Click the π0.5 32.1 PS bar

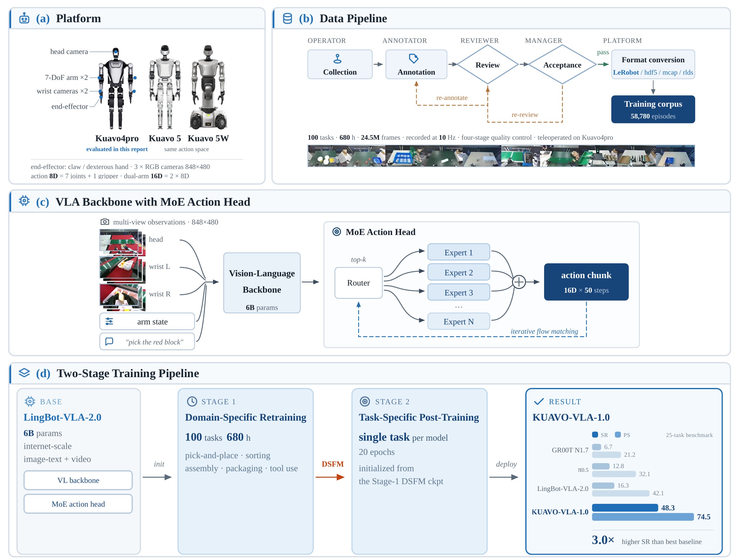(614, 474)
